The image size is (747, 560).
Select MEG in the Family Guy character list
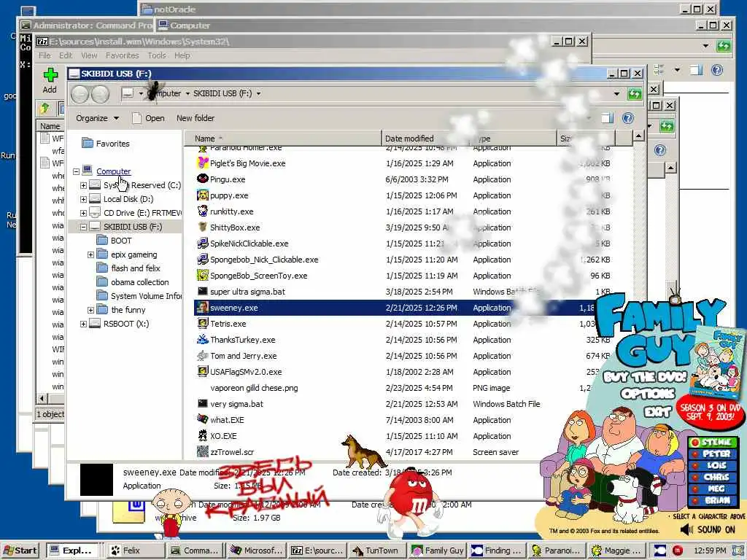[x=713, y=489]
